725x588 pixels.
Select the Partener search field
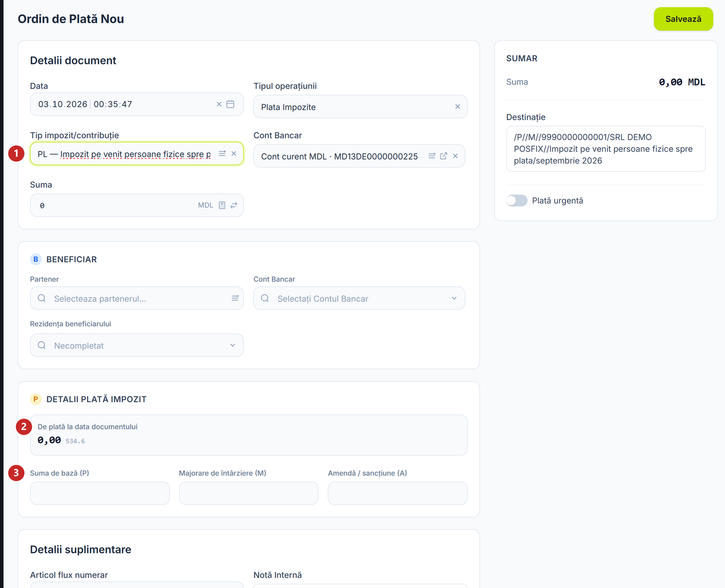pyautogui.click(x=137, y=298)
